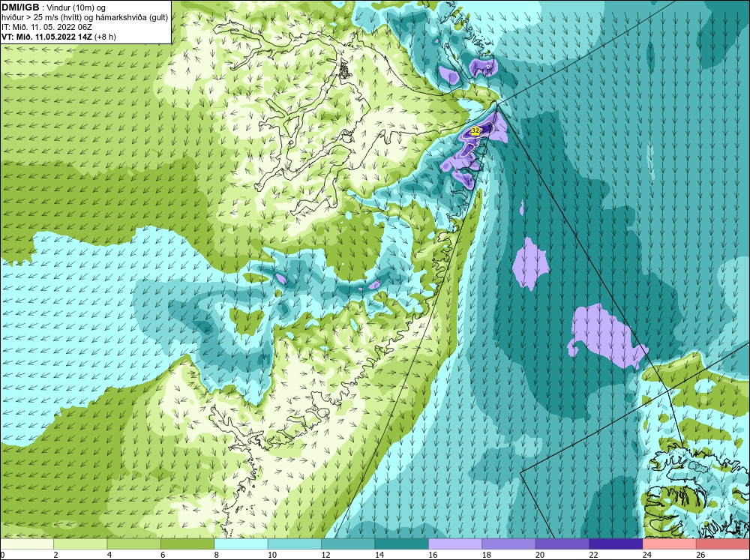Select the 8–10 m/s pale cyan legend swatch

click(241, 544)
